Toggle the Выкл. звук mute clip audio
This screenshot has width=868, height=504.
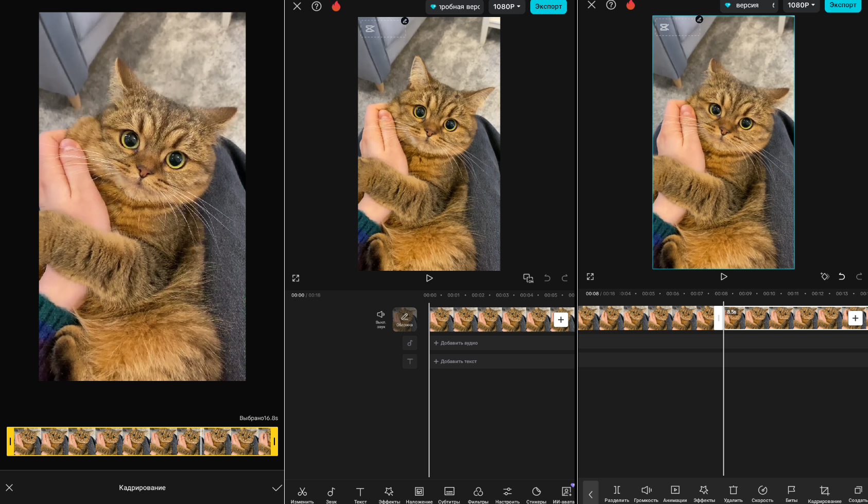[381, 319]
